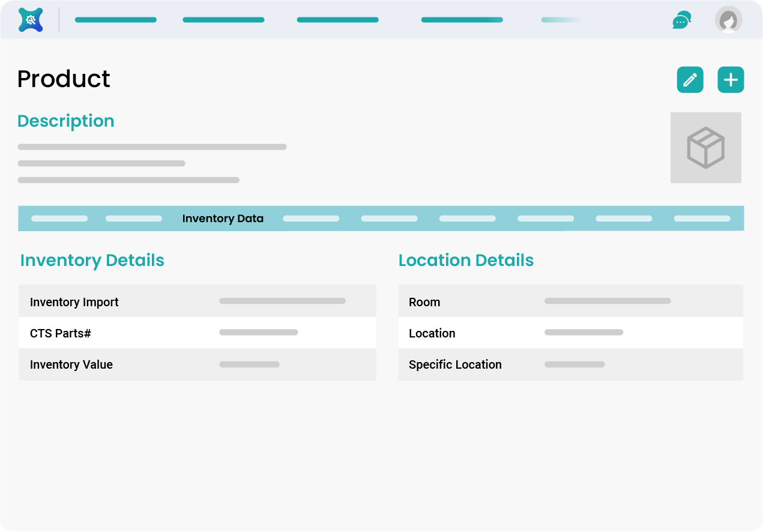
Task: Click the Room field value
Action: tap(607, 301)
